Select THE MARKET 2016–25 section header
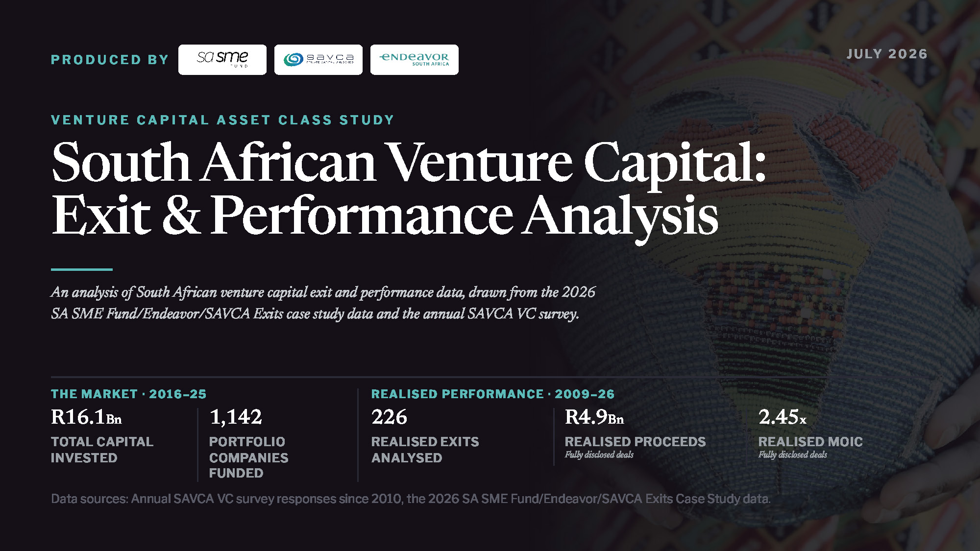This screenshot has width=980, height=551. point(129,394)
